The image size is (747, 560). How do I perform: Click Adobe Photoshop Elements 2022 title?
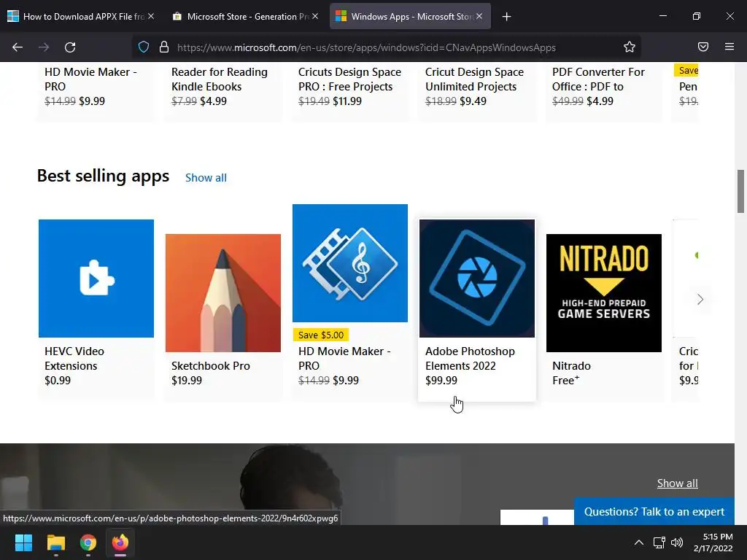tap(470, 359)
